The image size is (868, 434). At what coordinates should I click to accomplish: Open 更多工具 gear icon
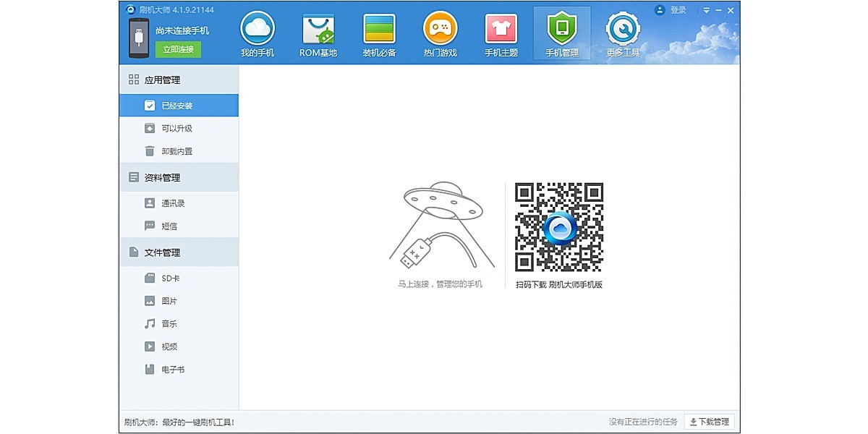(622, 30)
